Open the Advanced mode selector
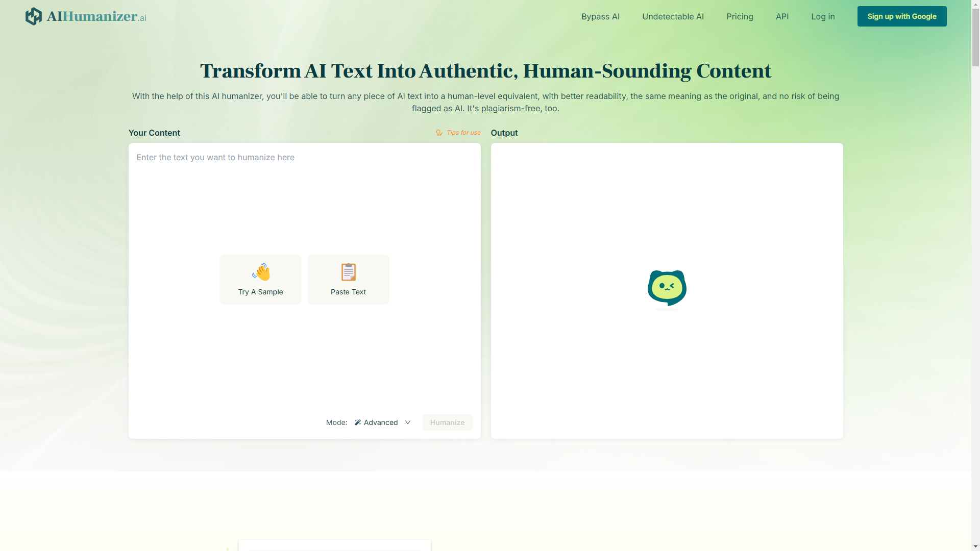 (381, 422)
